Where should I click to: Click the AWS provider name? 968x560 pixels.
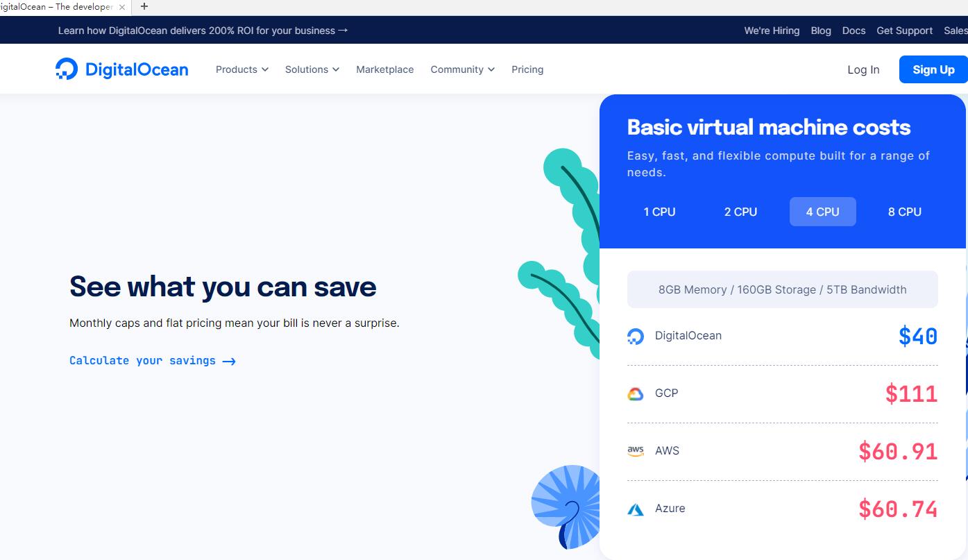tap(668, 450)
